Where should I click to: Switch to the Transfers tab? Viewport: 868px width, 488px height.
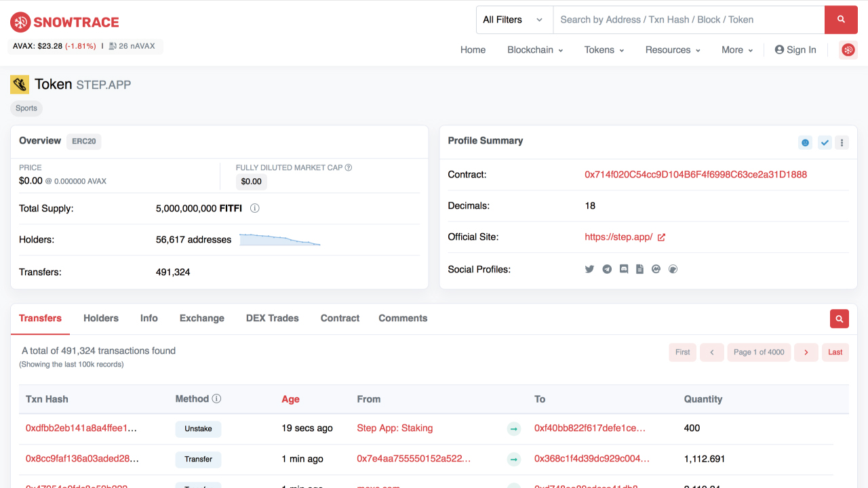click(x=40, y=318)
